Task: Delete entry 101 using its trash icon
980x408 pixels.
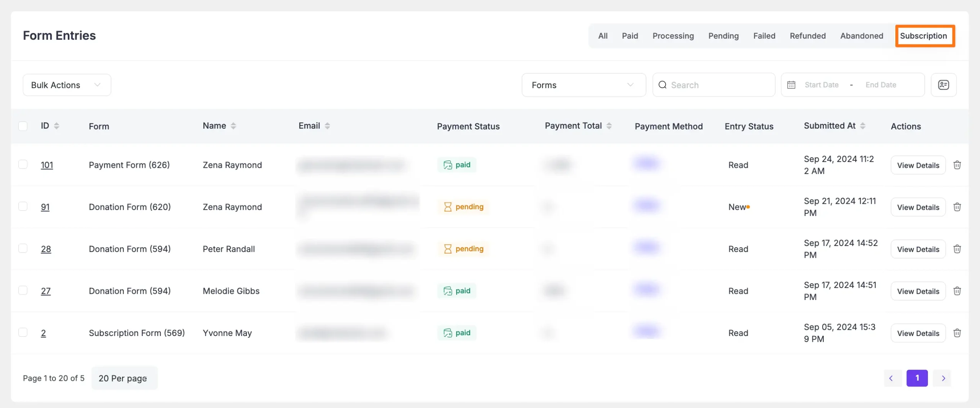Action: point(957,165)
